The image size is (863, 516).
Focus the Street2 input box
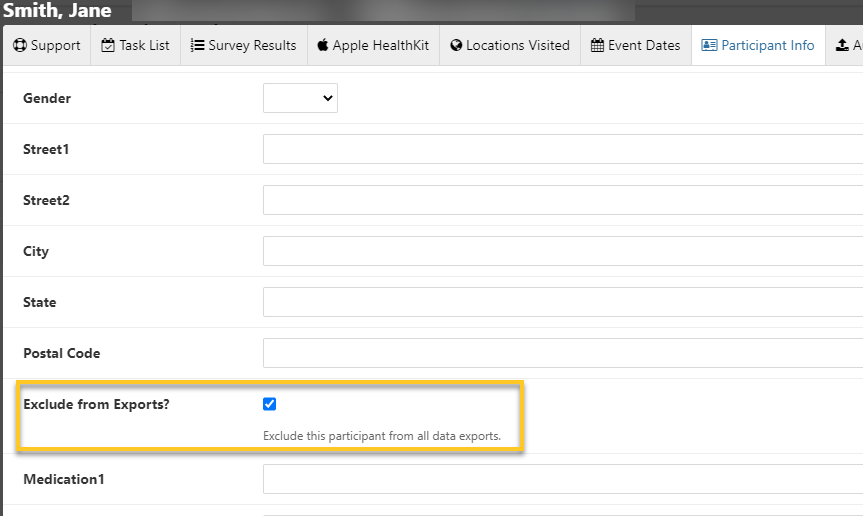click(x=562, y=200)
